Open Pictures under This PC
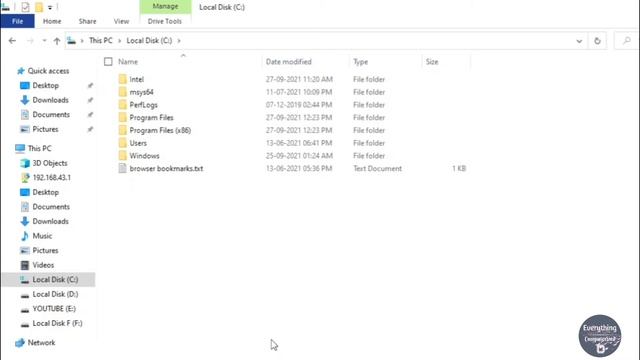The image size is (640, 360). pos(45,250)
